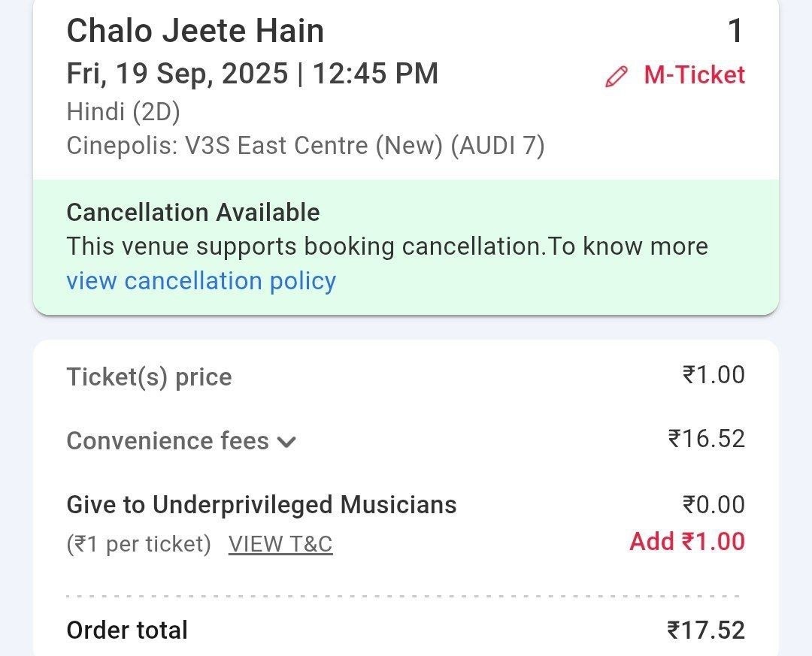Click the ₹16.52 convenience fee amount
The height and width of the screenshot is (656, 812).
[x=706, y=438]
